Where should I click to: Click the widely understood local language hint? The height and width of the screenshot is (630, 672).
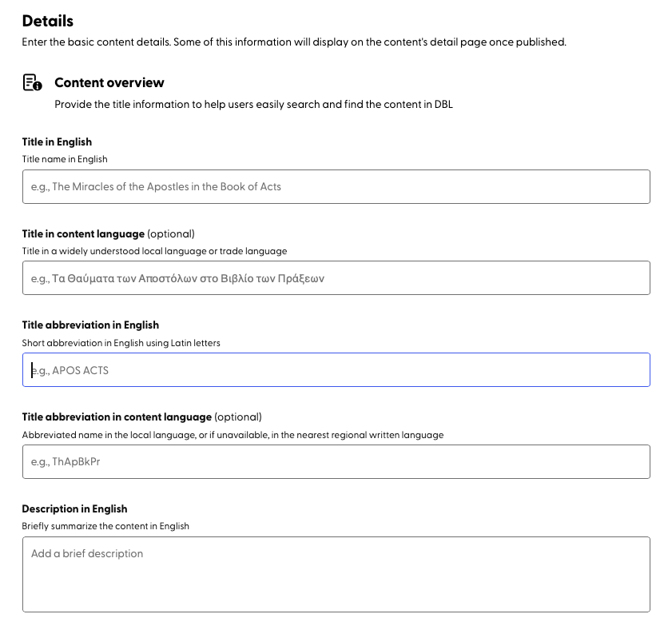[x=154, y=251]
